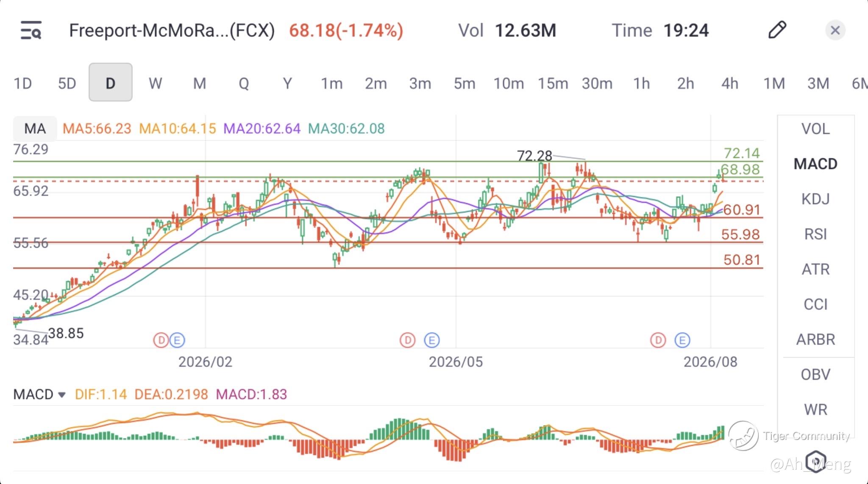The height and width of the screenshot is (484, 868).
Task: Enable the KDJ indicator in side panel
Action: click(x=815, y=199)
